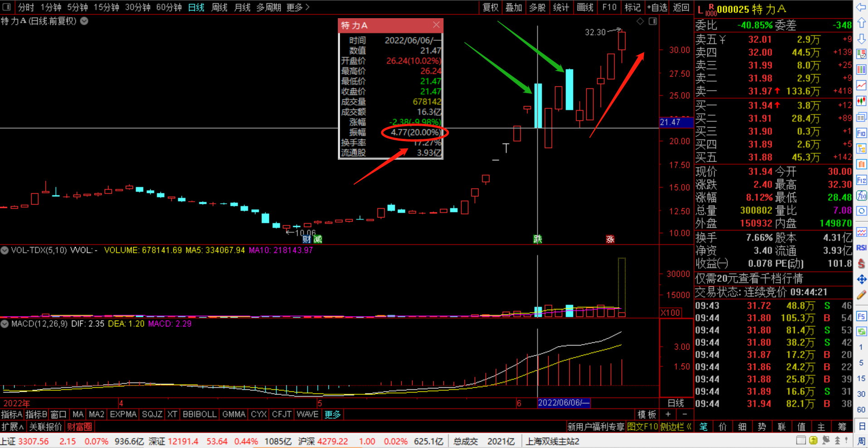Click the wavy indicator chart sidebar icon
Image resolution: width=868 pixels, height=448 pixels.
coord(861,232)
